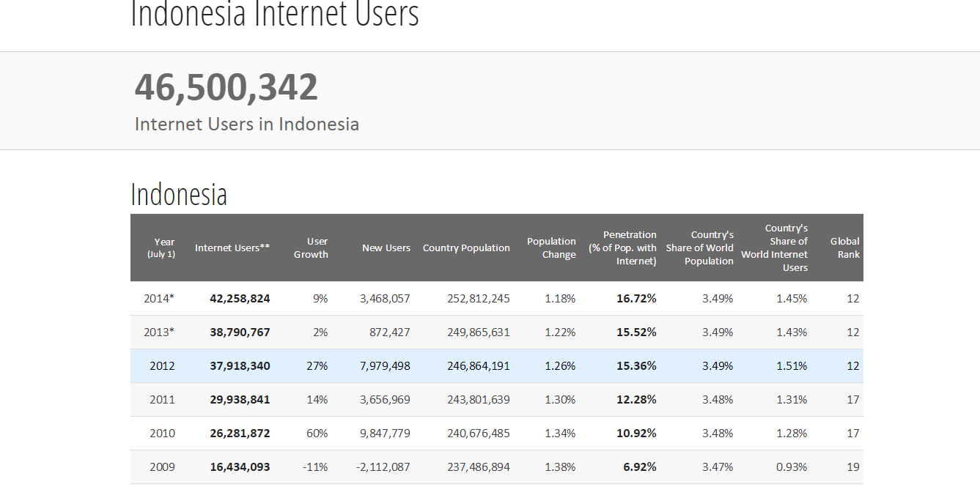Click new users value 7,979,498
980x487 pixels.
(385, 365)
